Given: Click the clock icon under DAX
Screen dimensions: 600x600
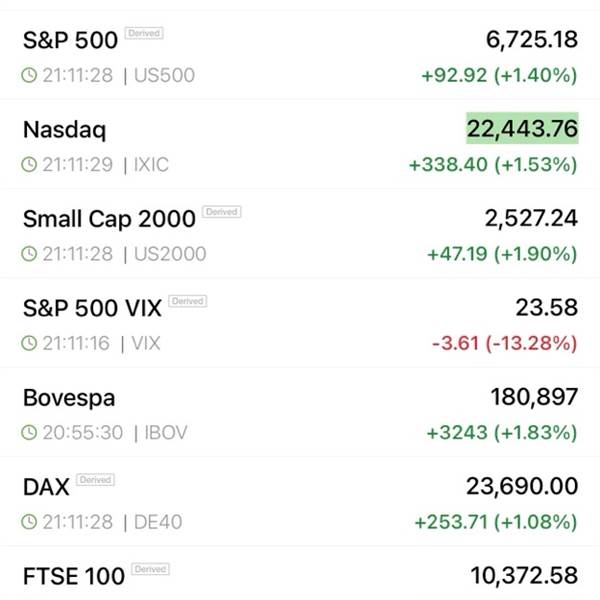Looking at the screenshot, I should point(29,522).
